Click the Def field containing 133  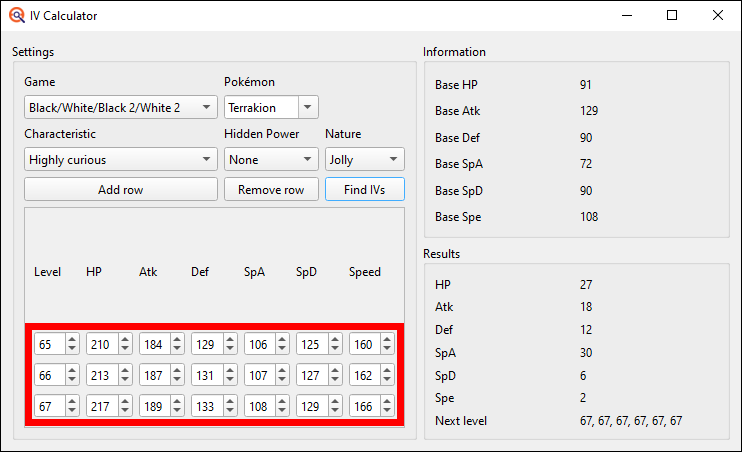205,406
